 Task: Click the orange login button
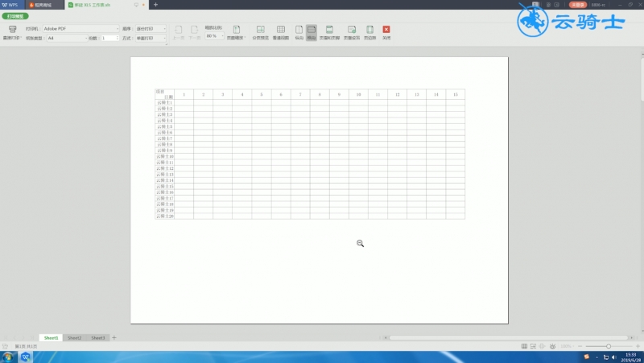577,5
